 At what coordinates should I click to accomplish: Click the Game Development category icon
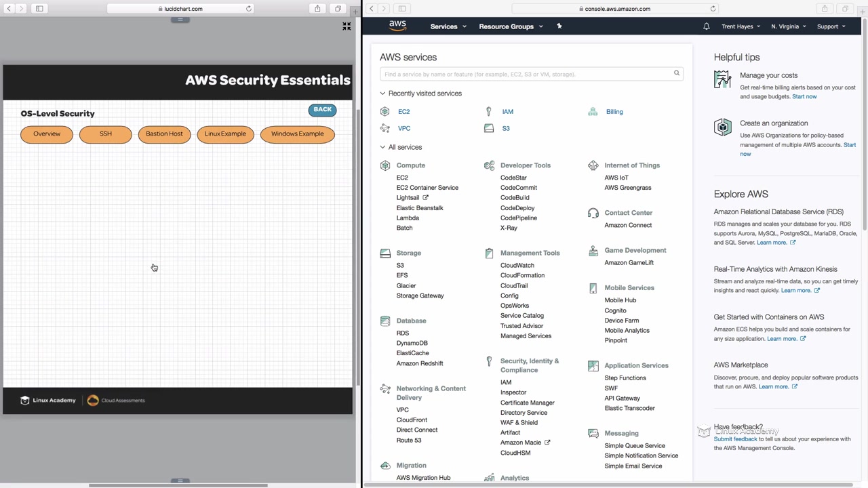click(x=593, y=250)
